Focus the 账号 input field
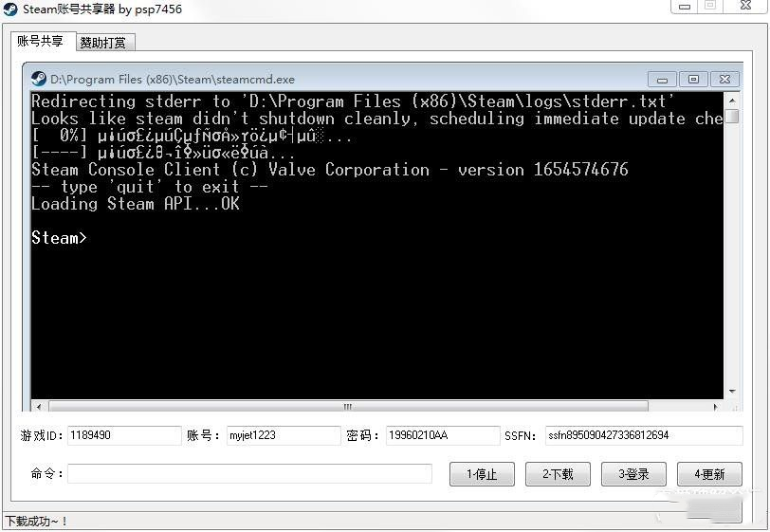The height and width of the screenshot is (532, 770). (x=284, y=435)
